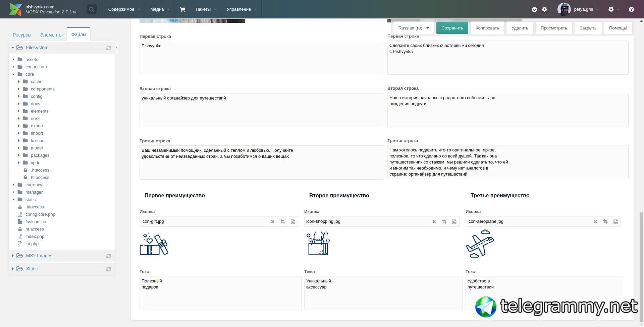Expand the connectors folder
This screenshot has width=644, height=327.
click(13, 67)
